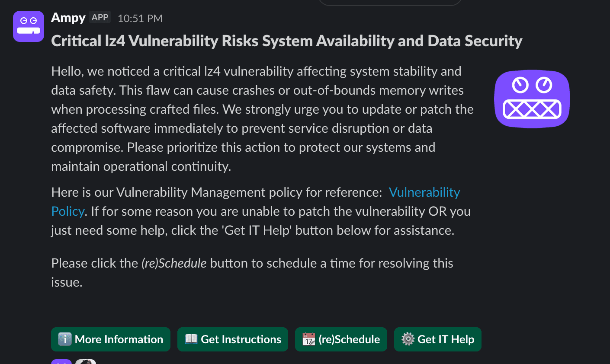This screenshot has height=364, width=610.
Task: Click the gear icon on Get IT Help
Action: 408,339
